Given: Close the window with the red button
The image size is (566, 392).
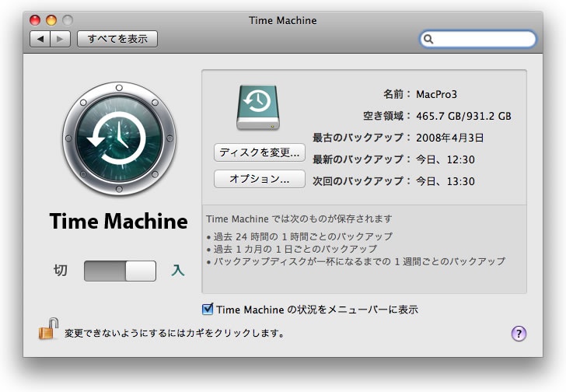Looking at the screenshot, I should point(35,20).
